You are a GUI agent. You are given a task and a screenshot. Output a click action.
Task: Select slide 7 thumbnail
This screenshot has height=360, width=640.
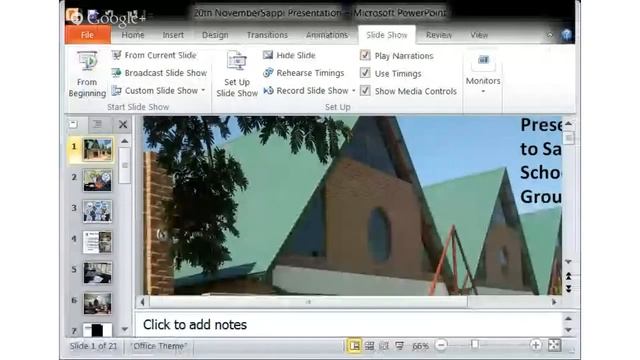point(97,329)
